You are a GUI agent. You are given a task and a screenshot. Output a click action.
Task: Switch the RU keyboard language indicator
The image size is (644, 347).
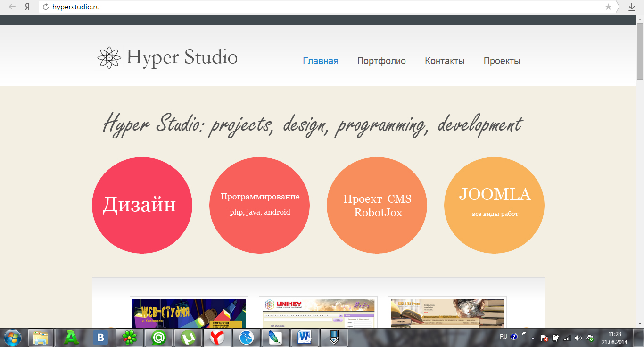(503, 337)
